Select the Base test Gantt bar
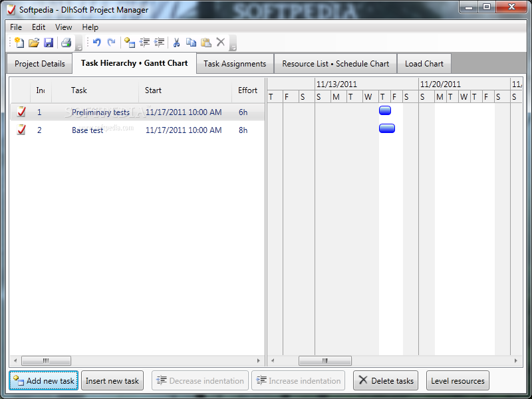The image size is (532, 399). 387,128
